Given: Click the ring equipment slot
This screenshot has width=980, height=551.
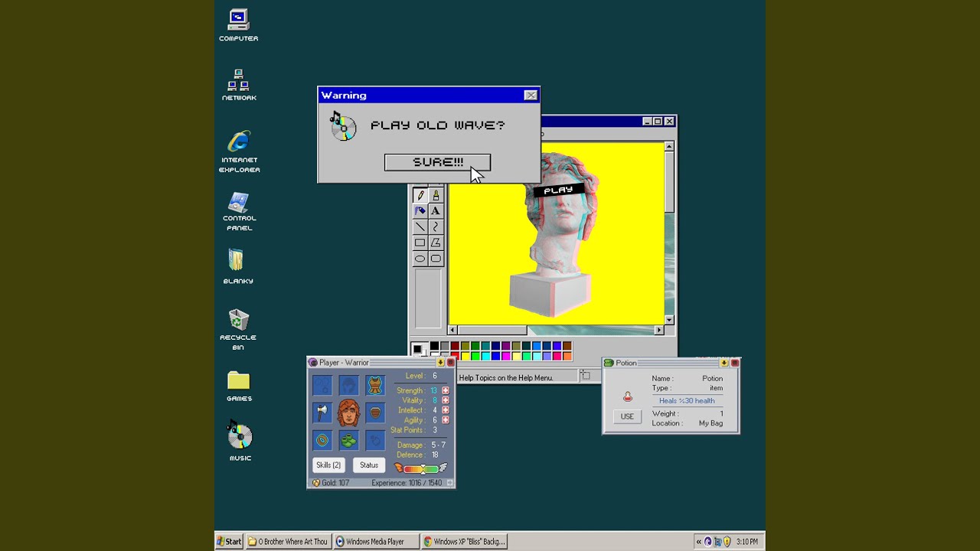Looking at the screenshot, I should pos(322,440).
